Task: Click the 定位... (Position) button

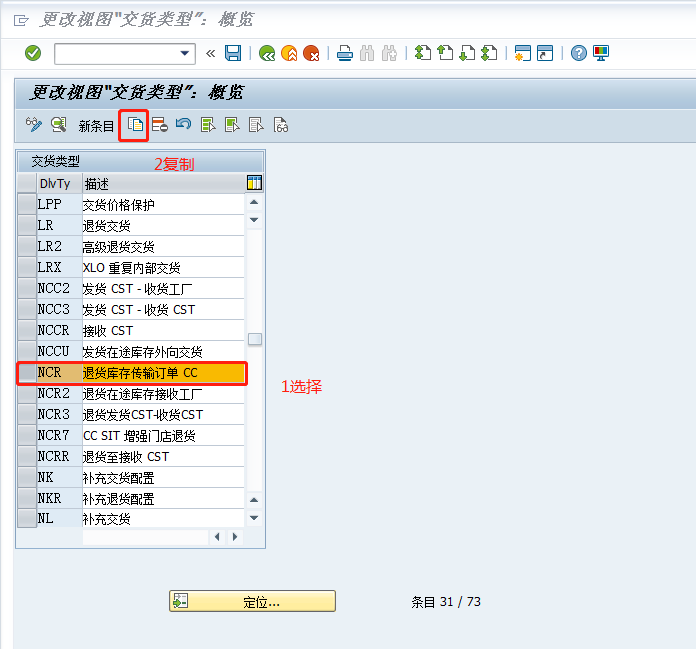Action: coord(252,601)
